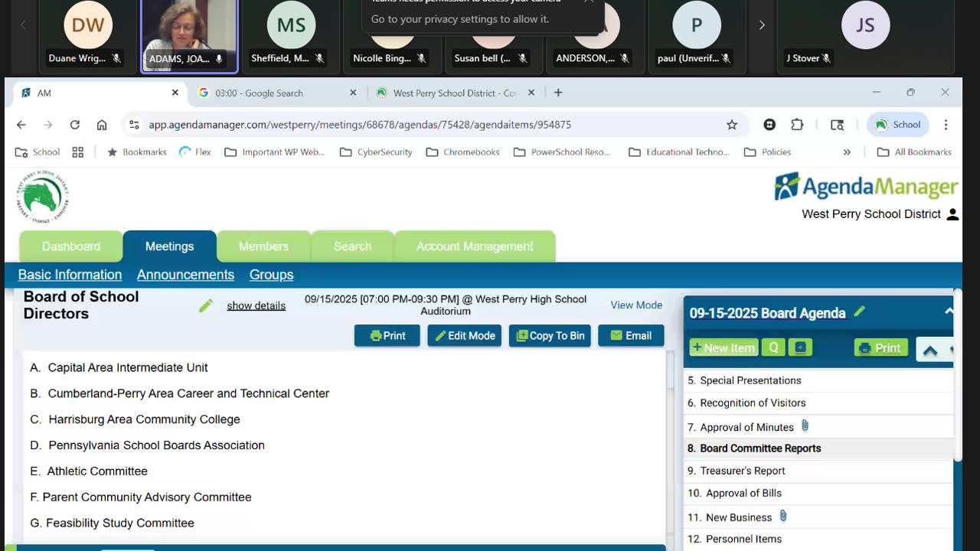This screenshot has width=980, height=551.
Task: Select the Meetings tab
Action: click(x=170, y=246)
